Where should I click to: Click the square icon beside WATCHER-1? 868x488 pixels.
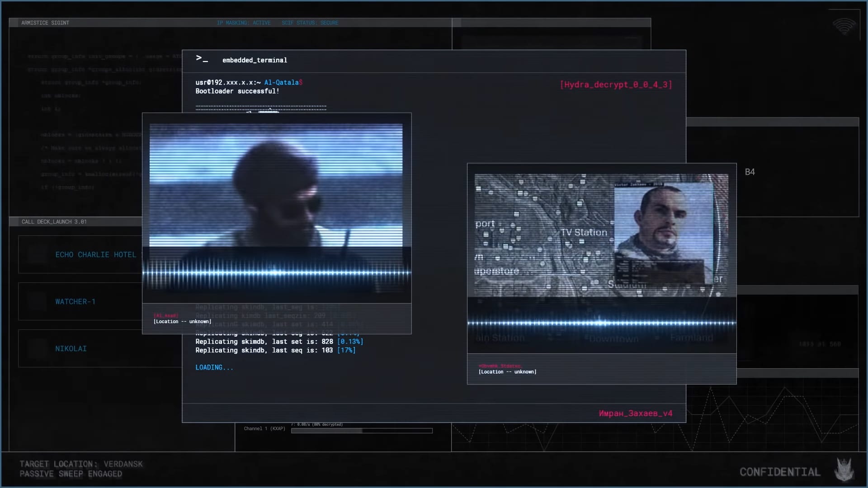tap(37, 301)
